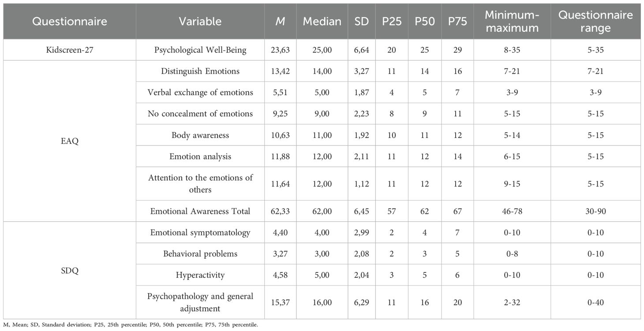Select the P25 column header

point(392,21)
